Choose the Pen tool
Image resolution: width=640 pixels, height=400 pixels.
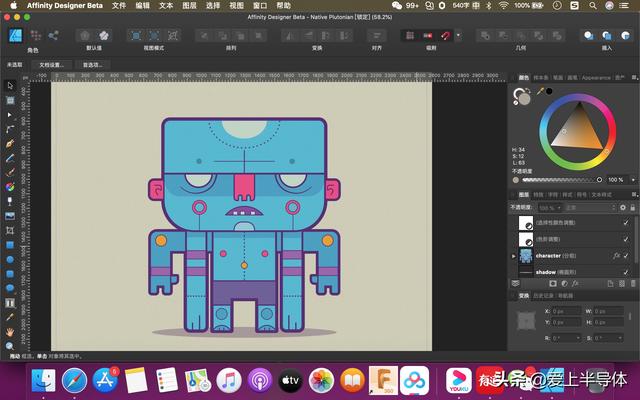tap(10, 144)
